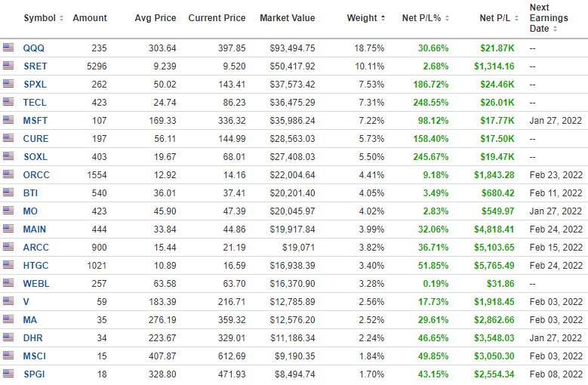Screen dimensions: 588x385
Task: Select the HTGC symbol link
Action: click(35, 266)
